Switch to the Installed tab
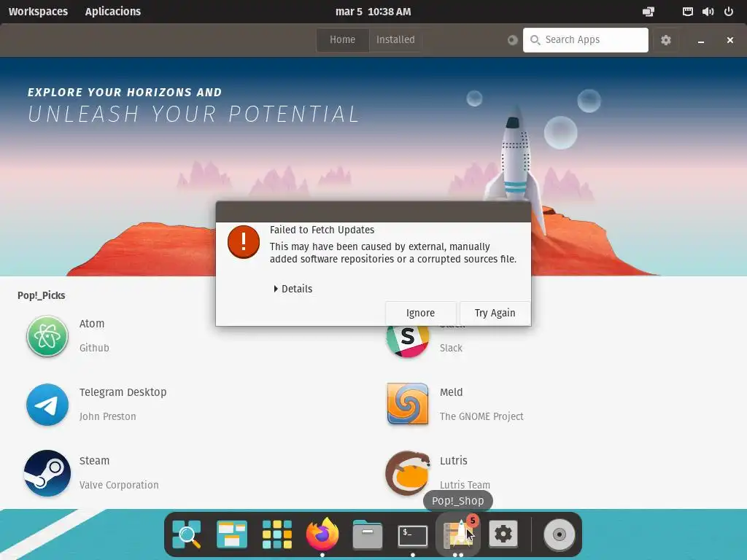The image size is (747, 560). tap(395, 40)
